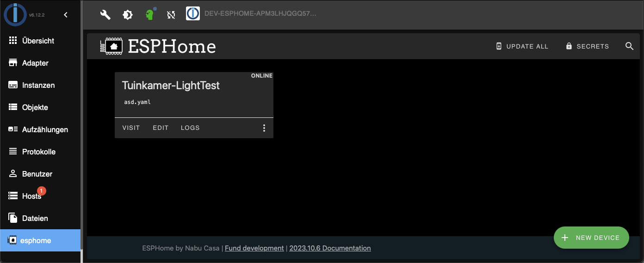Click NEW DEVICE button
This screenshot has width=644, height=263.
591,238
